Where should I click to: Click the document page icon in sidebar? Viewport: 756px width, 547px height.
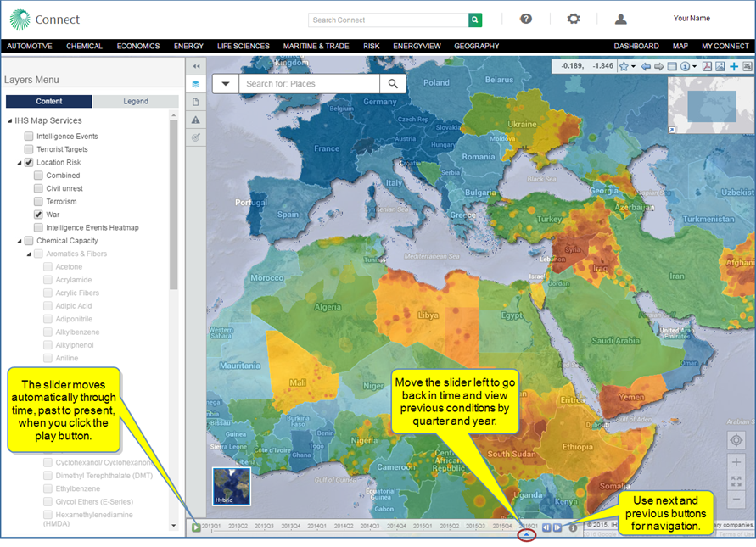pos(196,102)
